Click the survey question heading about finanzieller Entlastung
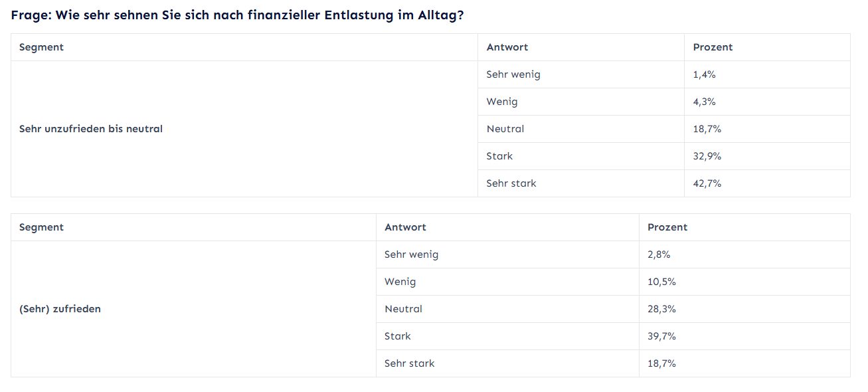 [x=237, y=16]
